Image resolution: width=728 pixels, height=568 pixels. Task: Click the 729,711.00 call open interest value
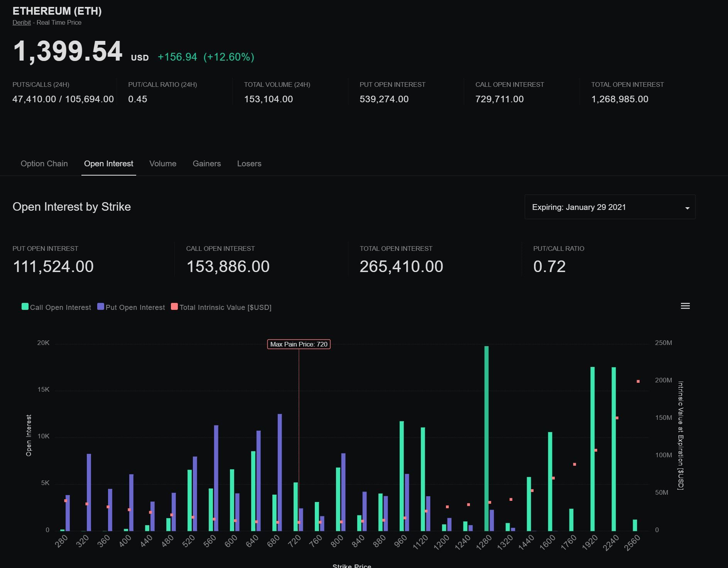[x=500, y=99]
